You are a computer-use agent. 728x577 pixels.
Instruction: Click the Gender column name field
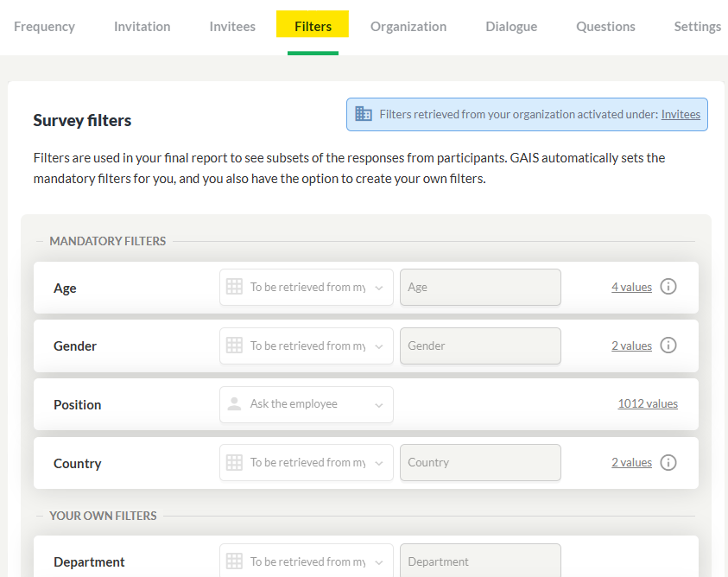(480, 346)
